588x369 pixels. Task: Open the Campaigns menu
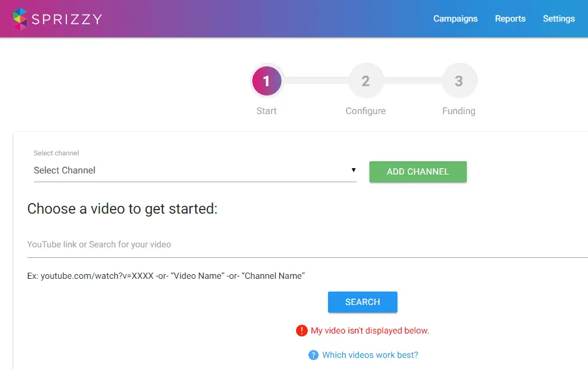[455, 19]
